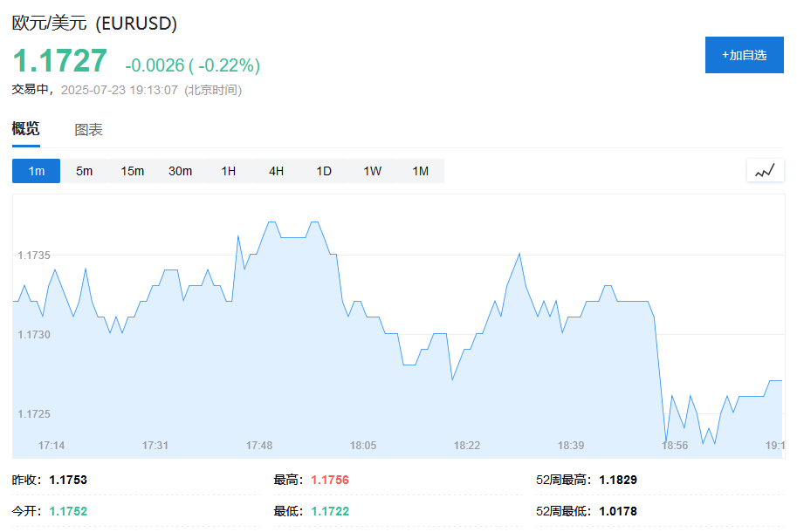Select the 4H timeframe
797x532 pixels.
[x=276, y=171]
